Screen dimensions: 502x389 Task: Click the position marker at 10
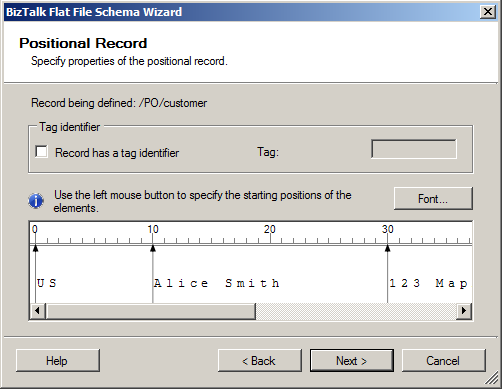pos(153,248)
